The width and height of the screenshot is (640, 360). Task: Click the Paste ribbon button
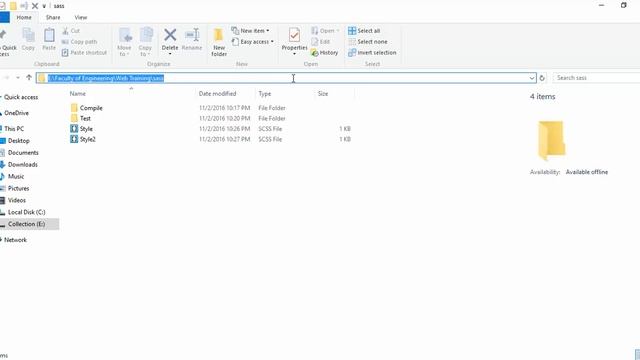point(49,40)
